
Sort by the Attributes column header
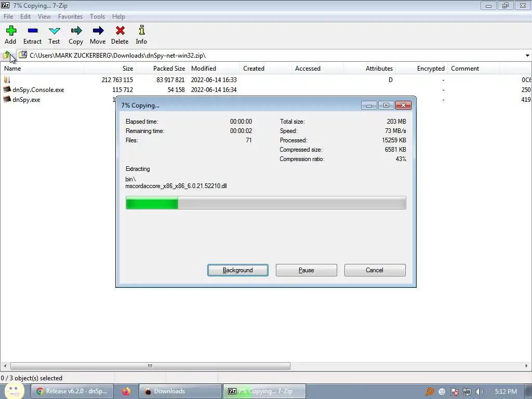click(x=369, y=68)
